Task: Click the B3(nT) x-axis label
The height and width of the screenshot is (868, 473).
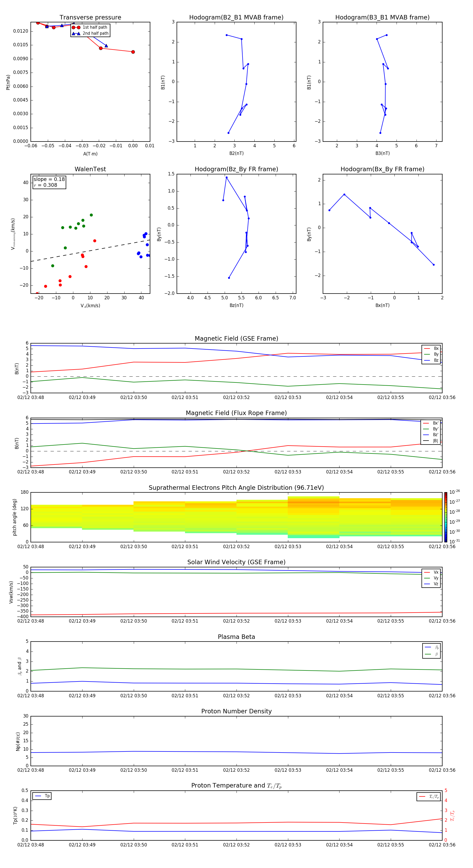Action: [382, 153]
